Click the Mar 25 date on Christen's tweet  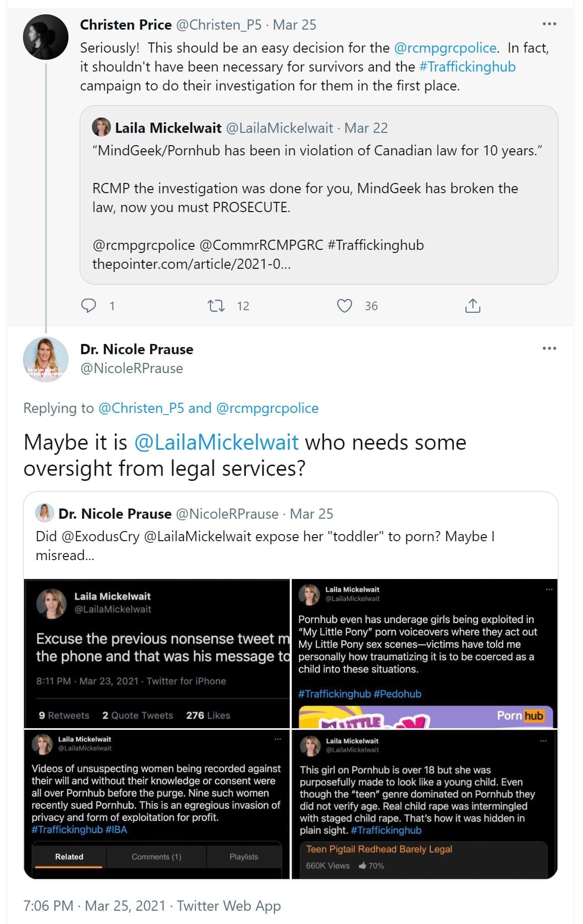tap(294, 25)
